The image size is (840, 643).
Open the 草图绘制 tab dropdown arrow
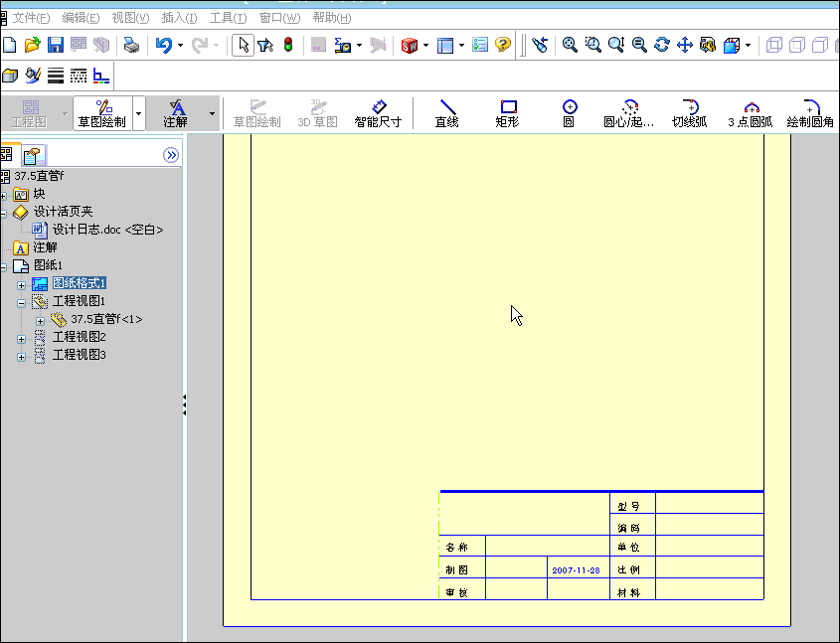click(x=139, y=113)
